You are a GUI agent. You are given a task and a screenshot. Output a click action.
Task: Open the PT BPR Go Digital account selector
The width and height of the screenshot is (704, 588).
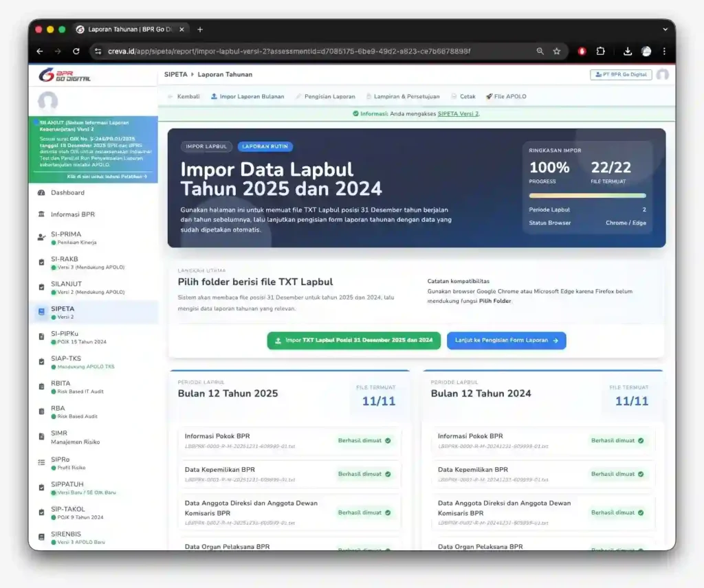620,75
